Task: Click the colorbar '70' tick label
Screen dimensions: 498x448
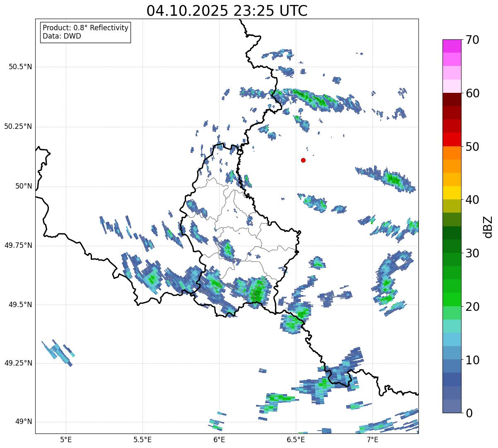Action: 472,40
